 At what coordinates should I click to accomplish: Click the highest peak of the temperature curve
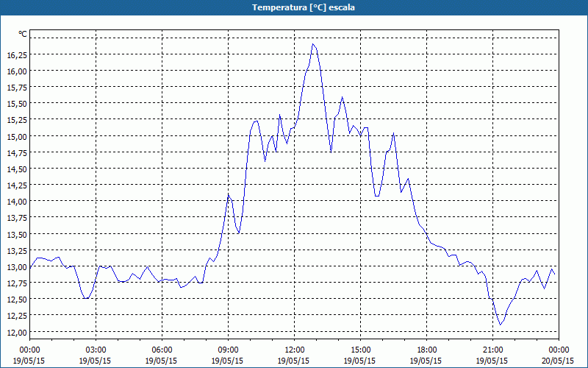tap(313, 44)
